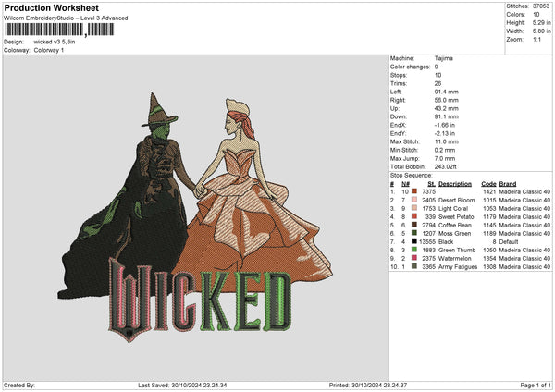
Task: Click the EndY value '-2.13 in'
Action: pos(445,134)
